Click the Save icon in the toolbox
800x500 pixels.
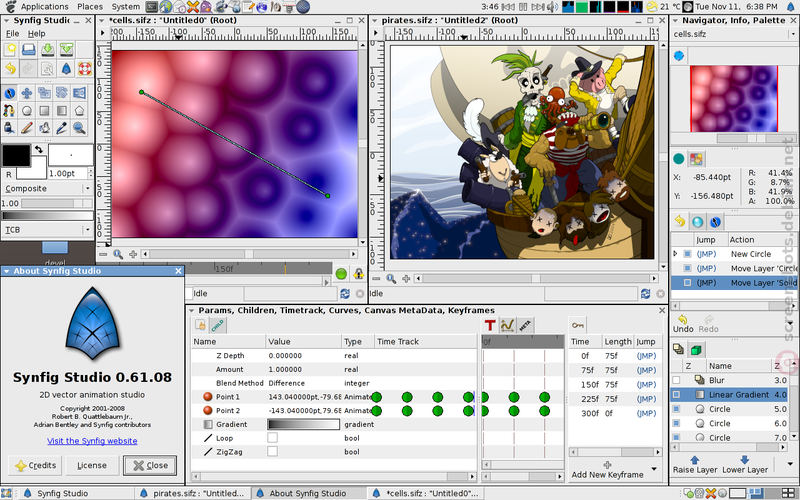47,49
